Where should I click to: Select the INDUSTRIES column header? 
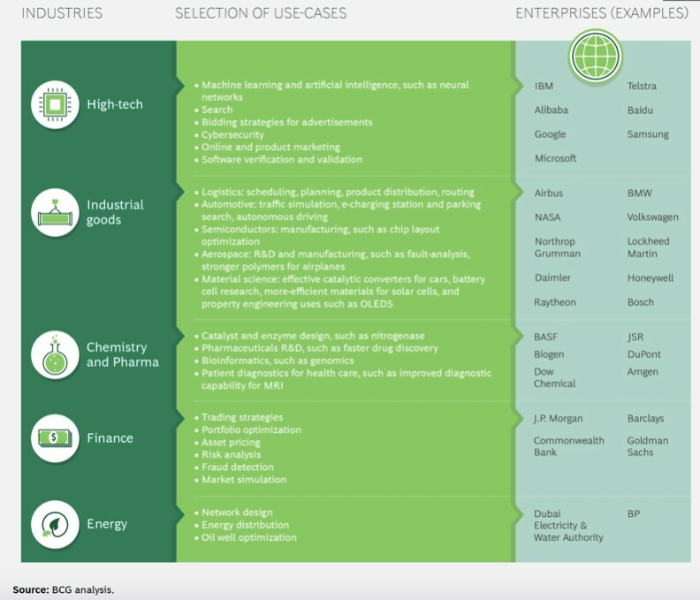pyautogui.click(x=62, y=13)
